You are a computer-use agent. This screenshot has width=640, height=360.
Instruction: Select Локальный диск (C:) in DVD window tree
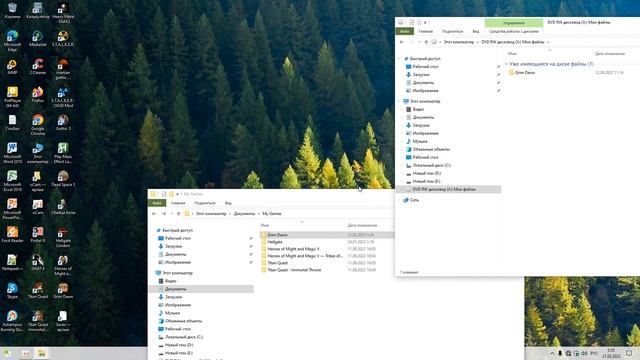(431, 165)
